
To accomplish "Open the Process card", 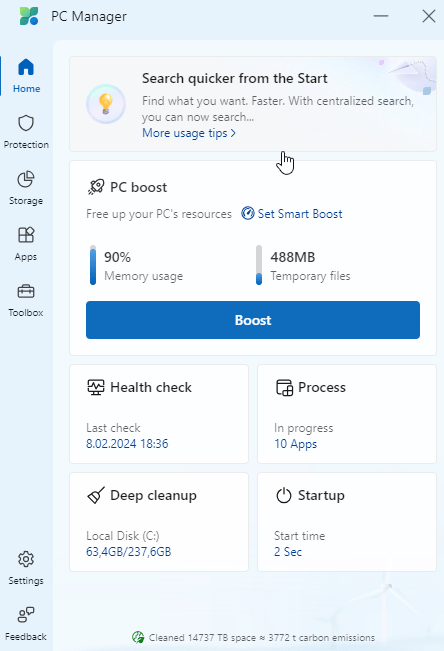I will [x=347, y=414].
